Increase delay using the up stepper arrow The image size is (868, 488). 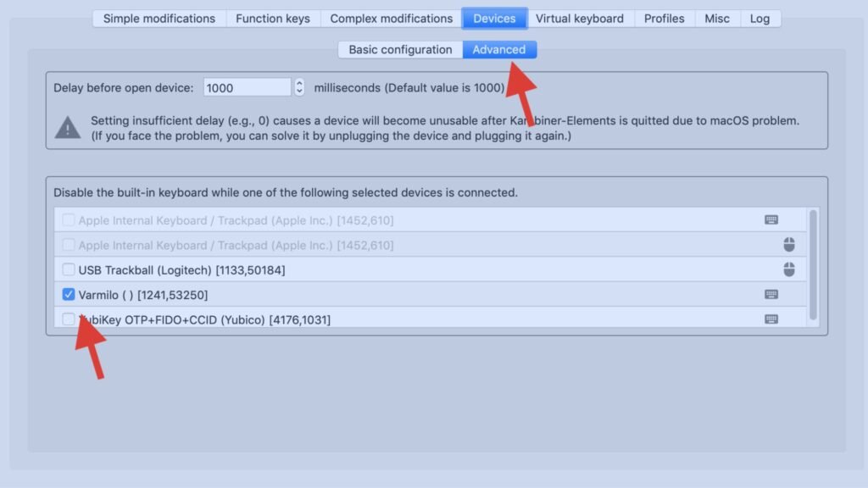(299, 83)
